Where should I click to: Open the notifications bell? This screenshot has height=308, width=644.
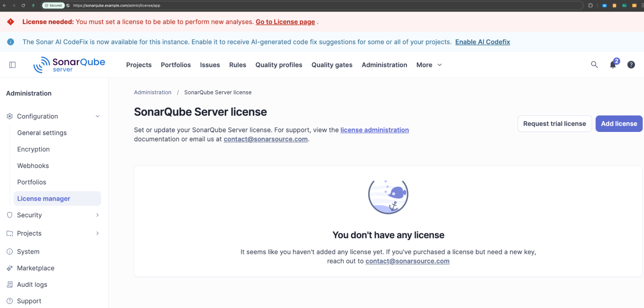pyautogui.click(x=613, y=65)
